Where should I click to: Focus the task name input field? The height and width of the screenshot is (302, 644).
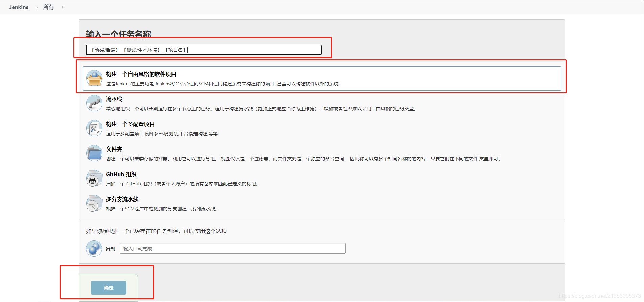point(204,50)
